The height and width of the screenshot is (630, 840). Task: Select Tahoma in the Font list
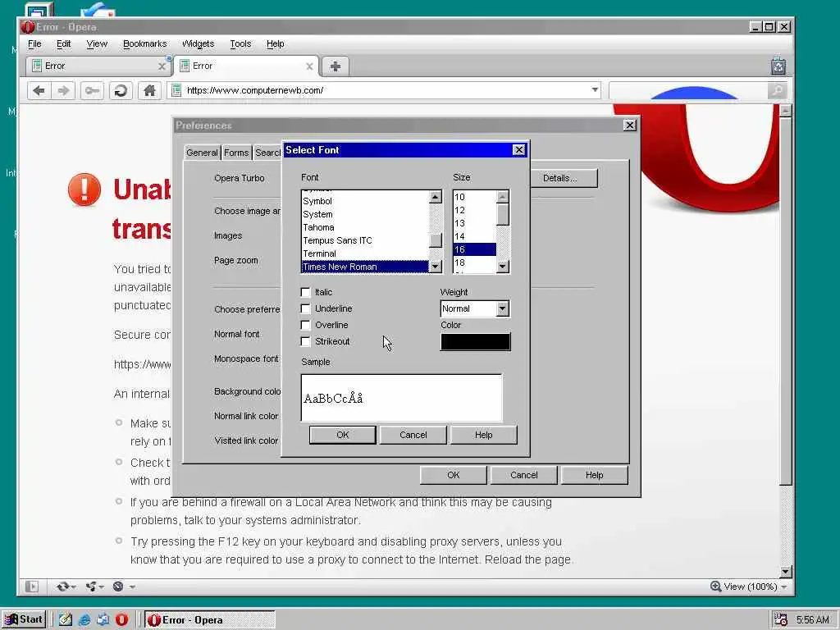(x=365, y=227)
